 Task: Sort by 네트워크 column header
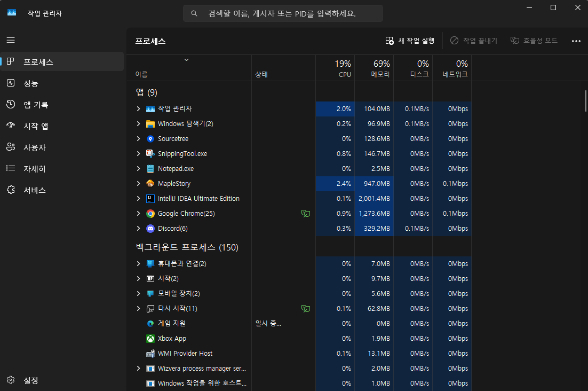pyautogui.click(x=452, y=68)
